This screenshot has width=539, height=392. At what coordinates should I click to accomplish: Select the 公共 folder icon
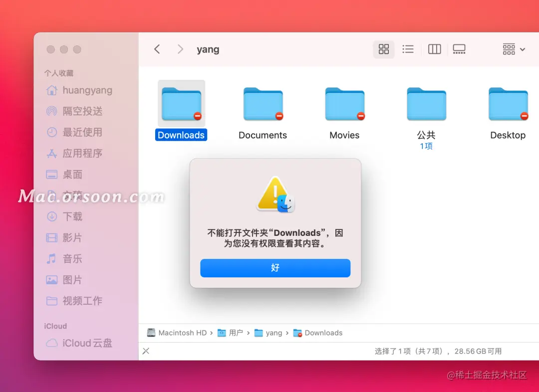[x=426, y=104]
